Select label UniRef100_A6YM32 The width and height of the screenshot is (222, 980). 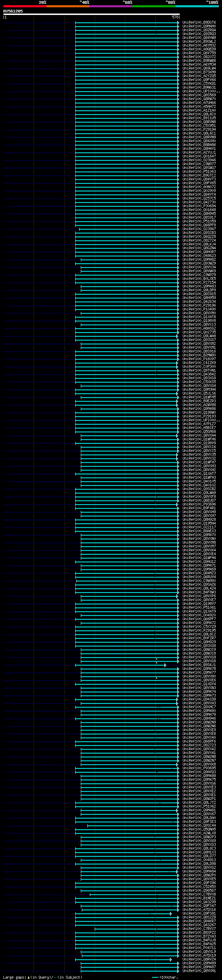(199, 46)
